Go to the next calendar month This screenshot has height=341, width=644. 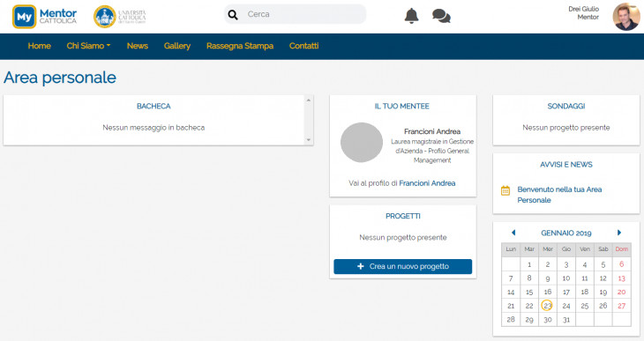tap(619, 233)
